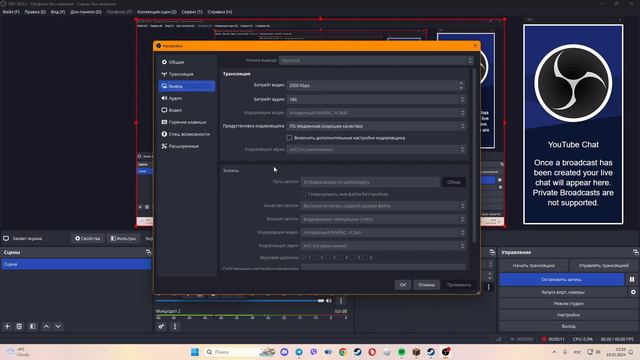
Task: Open the Правка menu
Action: pyautogui.click(x=35, y=12)
